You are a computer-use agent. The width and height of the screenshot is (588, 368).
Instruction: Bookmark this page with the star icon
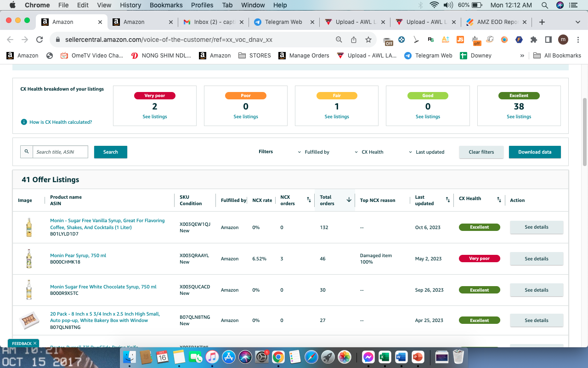[x=368, y=40]
